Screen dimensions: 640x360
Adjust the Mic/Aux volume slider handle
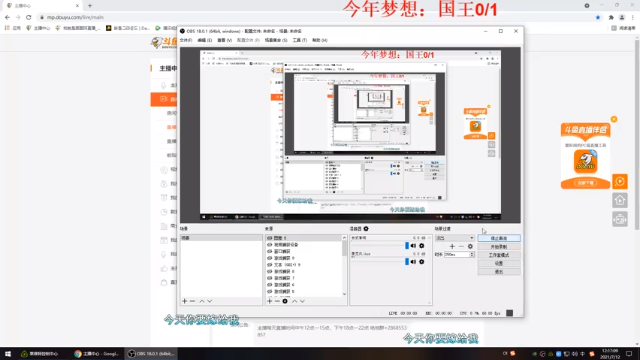tap(407, 261)
